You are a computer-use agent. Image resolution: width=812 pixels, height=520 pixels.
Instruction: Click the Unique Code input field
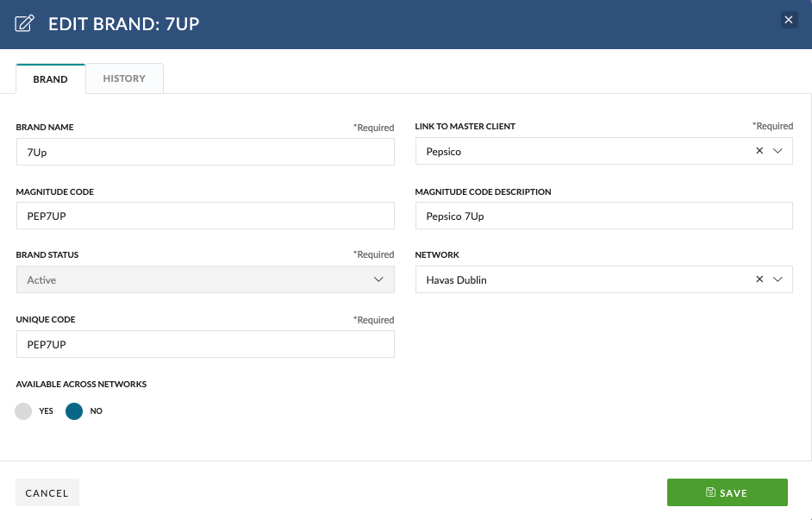click(x=205, y=344)
